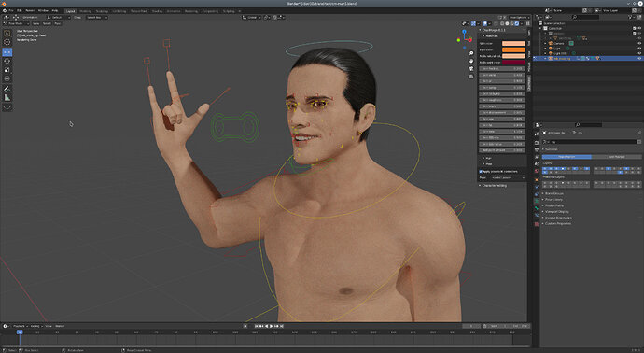Hide the Camera object in outliner
Viewport: 644px width, 353px height.
click(639, 43)
